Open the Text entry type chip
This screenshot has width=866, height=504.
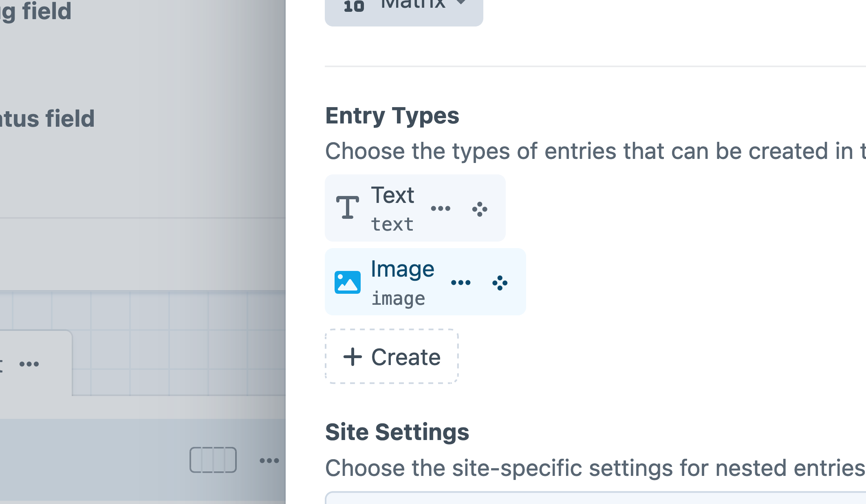[x=392, y=195]
